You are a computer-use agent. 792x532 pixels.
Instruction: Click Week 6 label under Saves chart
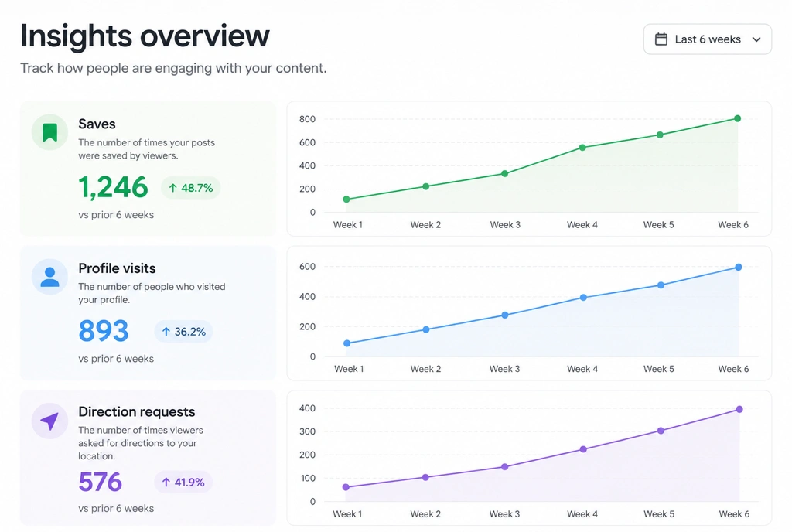(x=733, y=224)
